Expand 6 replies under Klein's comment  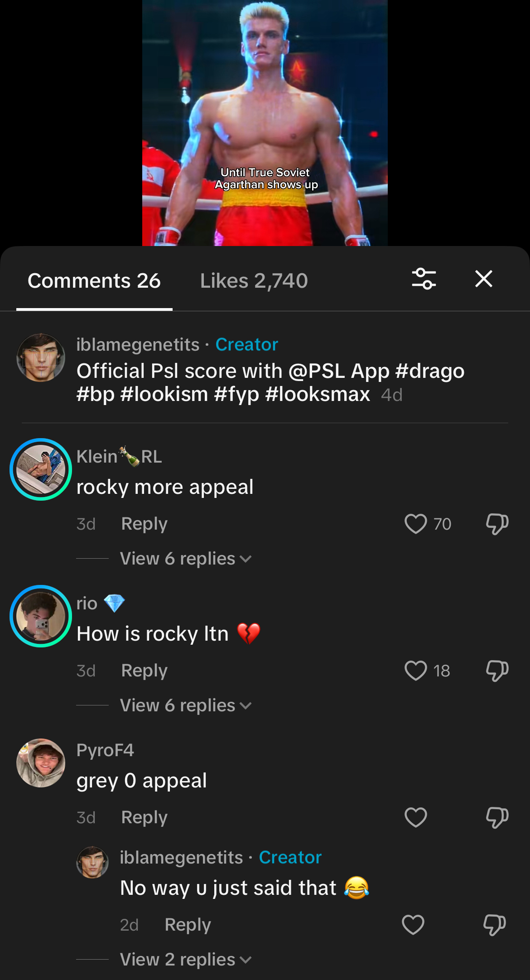click(185, 559)
